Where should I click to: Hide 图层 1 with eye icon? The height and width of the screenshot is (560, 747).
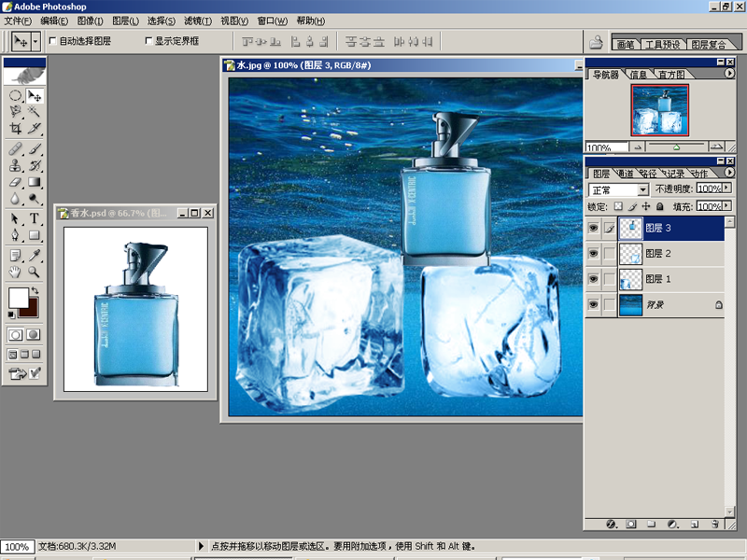(593, 278)
